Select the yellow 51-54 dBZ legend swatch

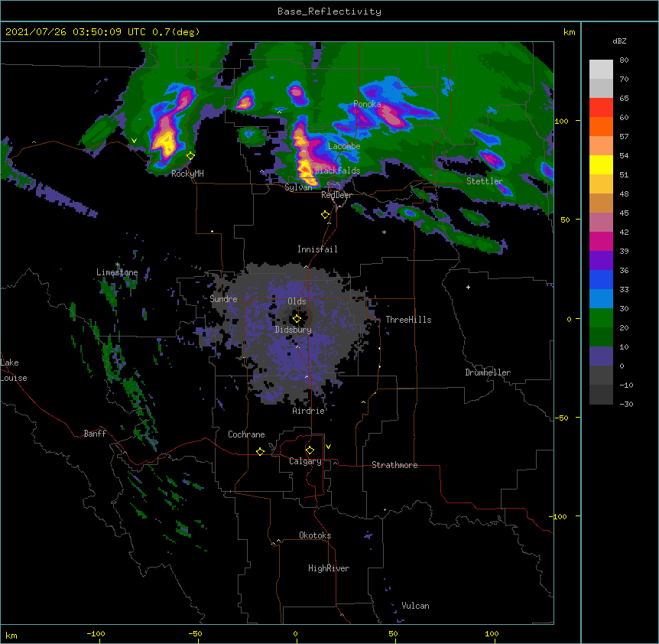click(601, 164)
